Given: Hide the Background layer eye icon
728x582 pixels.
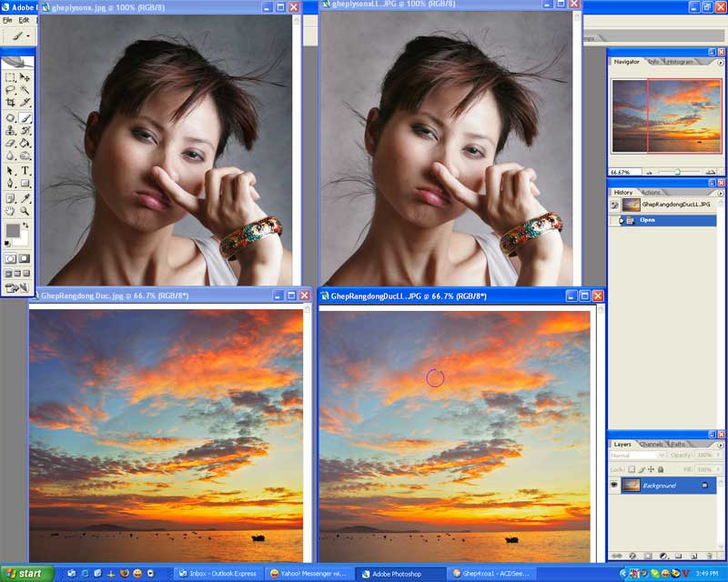Looking at the screenshot, I should pyautogui.click(x=614, y=486).
